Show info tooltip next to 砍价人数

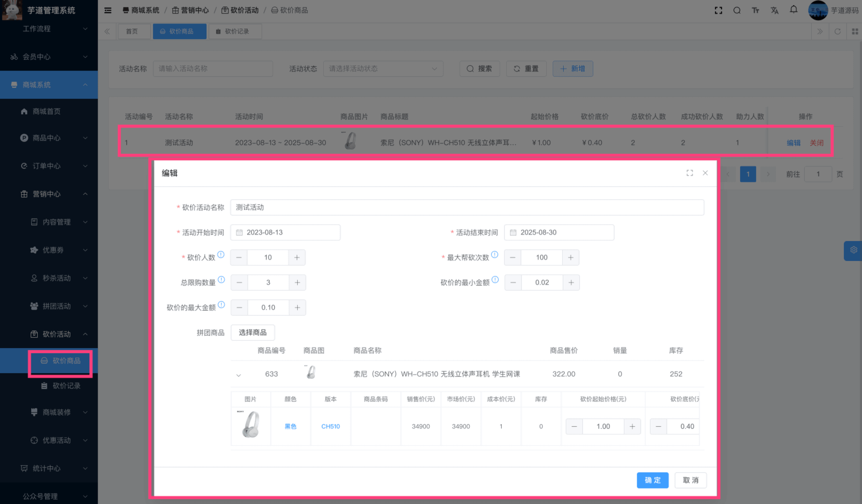click(x=221, y=255)
